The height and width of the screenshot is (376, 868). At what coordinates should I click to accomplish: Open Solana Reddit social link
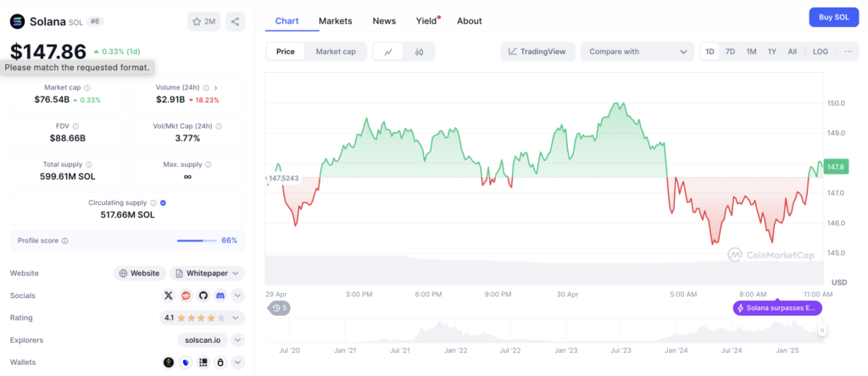[x=186, y=296]
